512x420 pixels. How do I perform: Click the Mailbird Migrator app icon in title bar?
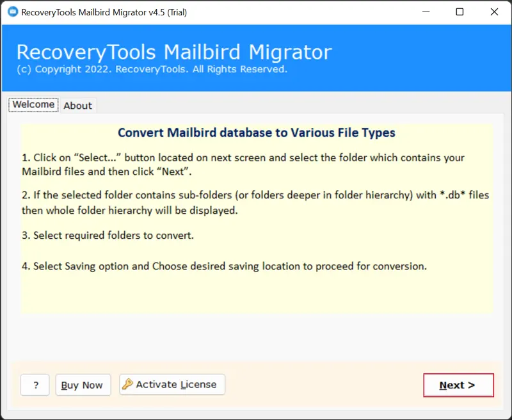[12, 12]
